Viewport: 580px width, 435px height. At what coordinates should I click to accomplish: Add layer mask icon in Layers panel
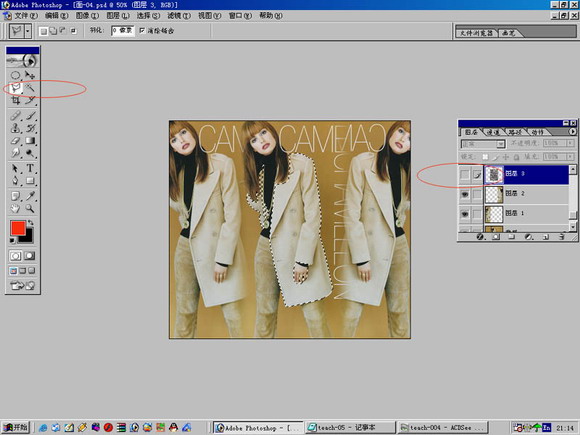pyautogui.click(x=496, y=237)
